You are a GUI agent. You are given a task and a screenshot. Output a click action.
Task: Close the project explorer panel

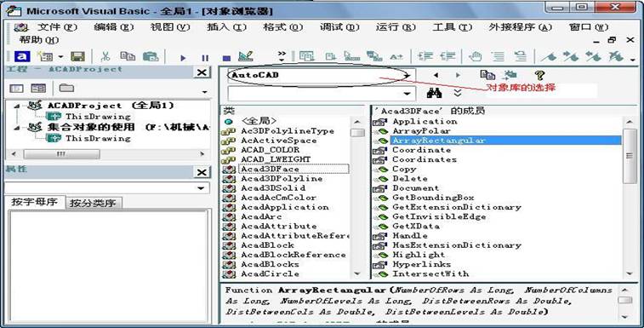point(202,72)
